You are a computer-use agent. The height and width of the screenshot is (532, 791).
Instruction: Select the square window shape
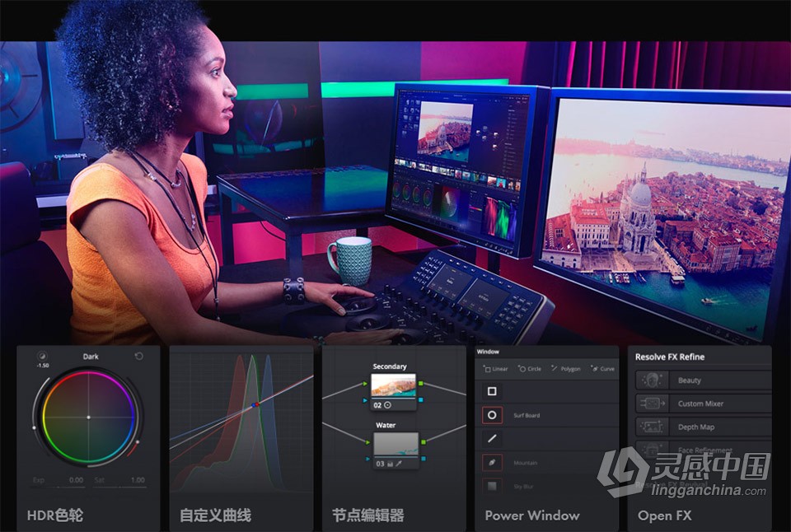[x=492, y=391]
